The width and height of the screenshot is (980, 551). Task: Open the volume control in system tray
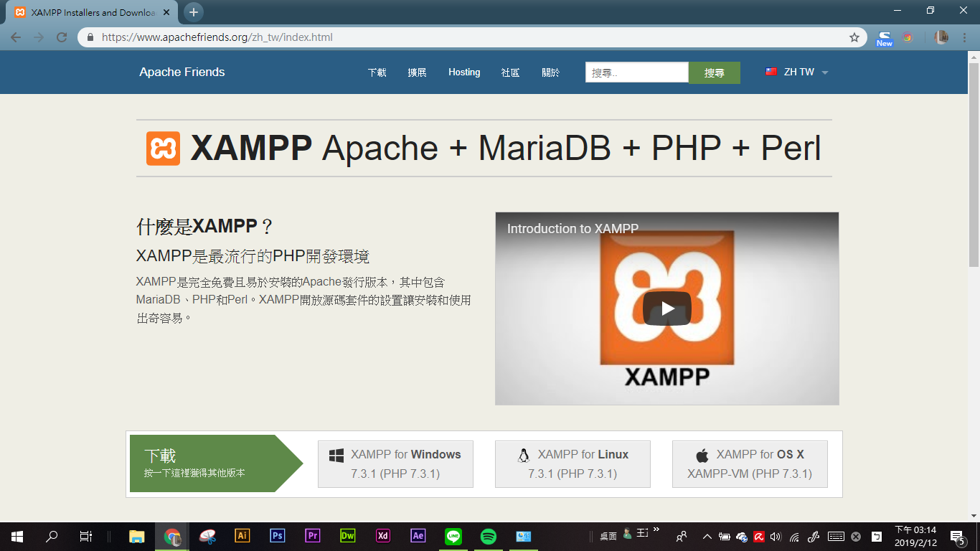[776, 536]
